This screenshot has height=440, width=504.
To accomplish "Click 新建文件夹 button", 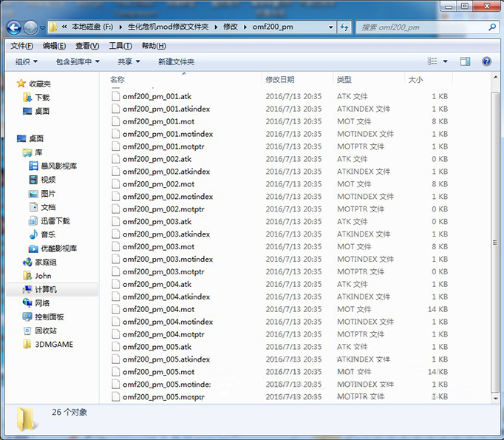I will (176, 61).
